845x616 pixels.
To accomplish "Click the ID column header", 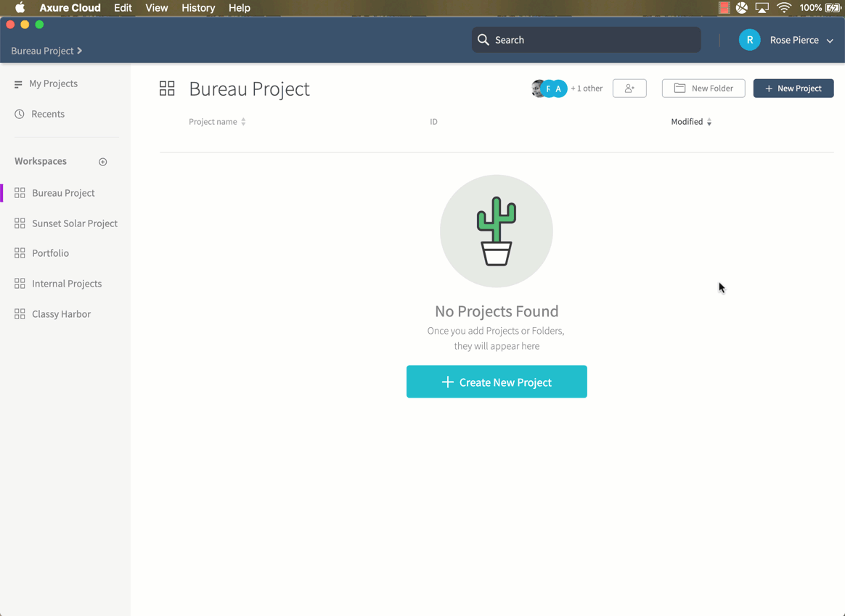I will pos(433,122).
